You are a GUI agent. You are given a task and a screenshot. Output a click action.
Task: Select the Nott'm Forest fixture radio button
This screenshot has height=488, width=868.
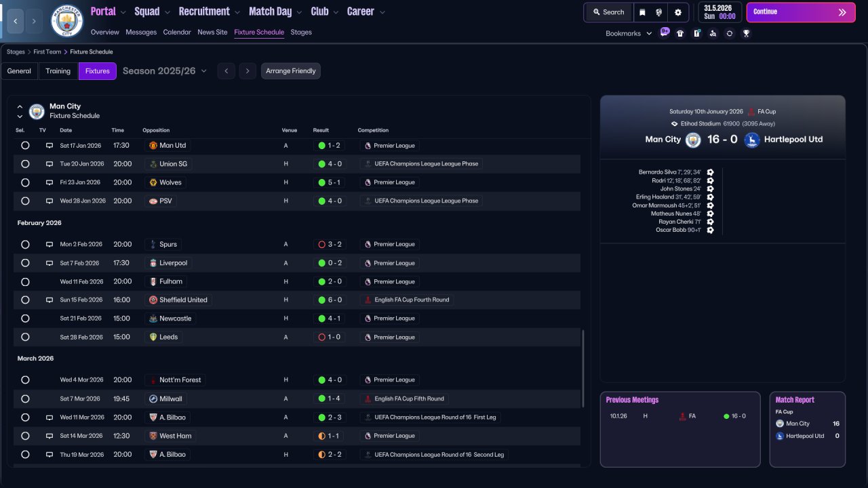pos(25,380)
